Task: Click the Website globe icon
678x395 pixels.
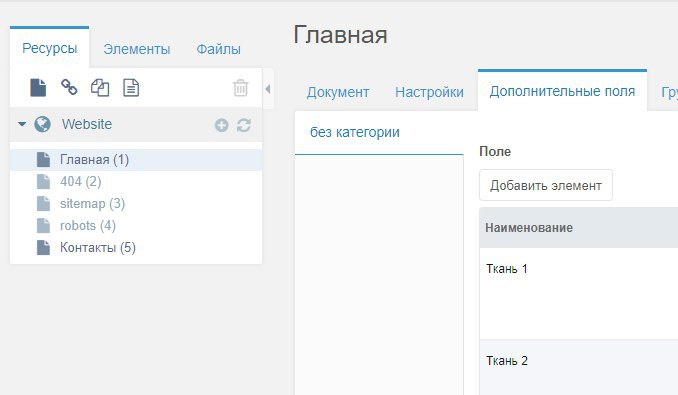Action: click(42, 124)
